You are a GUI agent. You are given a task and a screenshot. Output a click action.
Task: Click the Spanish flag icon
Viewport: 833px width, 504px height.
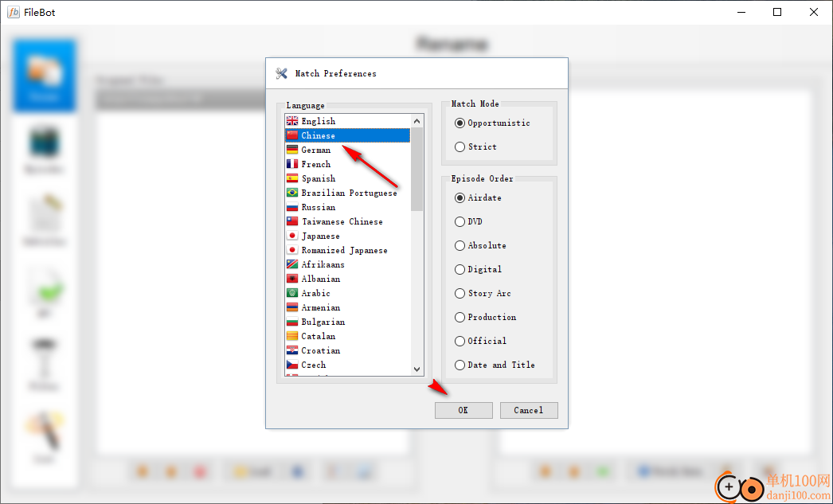coord(292,178)
